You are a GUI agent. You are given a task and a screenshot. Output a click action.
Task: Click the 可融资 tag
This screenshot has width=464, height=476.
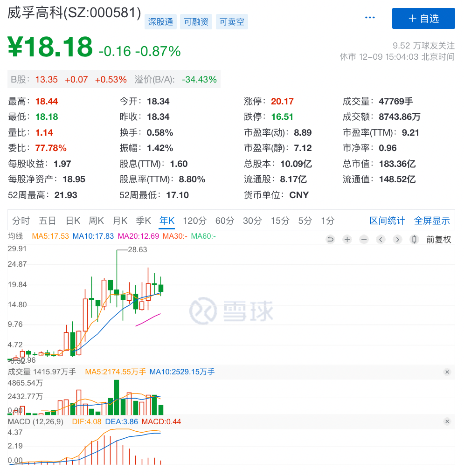tap(196, 21)
